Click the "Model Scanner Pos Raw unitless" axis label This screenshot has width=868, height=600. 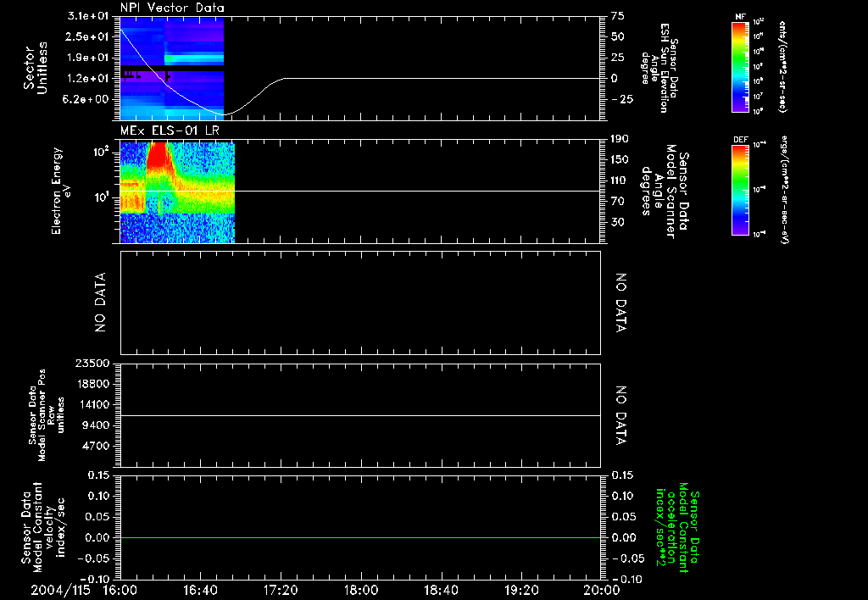click(47, 416)
